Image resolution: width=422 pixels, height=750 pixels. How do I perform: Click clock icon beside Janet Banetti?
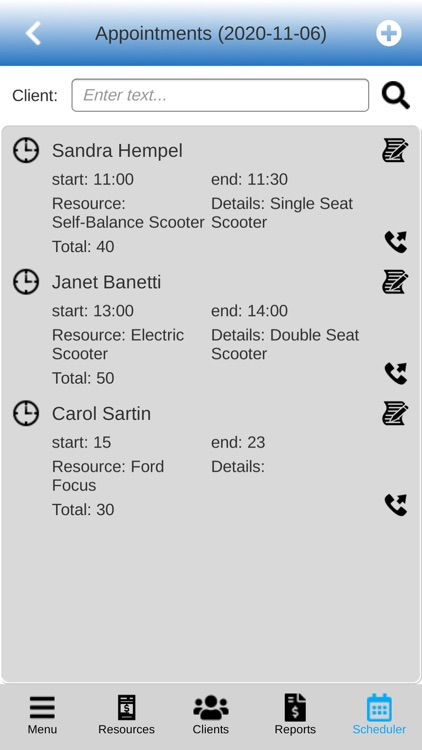coord(26,282)
